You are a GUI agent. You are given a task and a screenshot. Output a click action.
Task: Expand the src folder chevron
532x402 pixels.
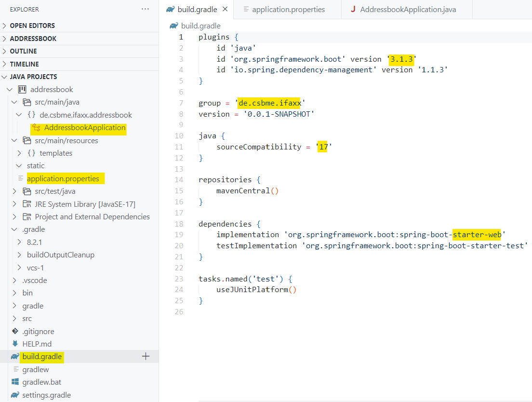[x=14, y=319]
